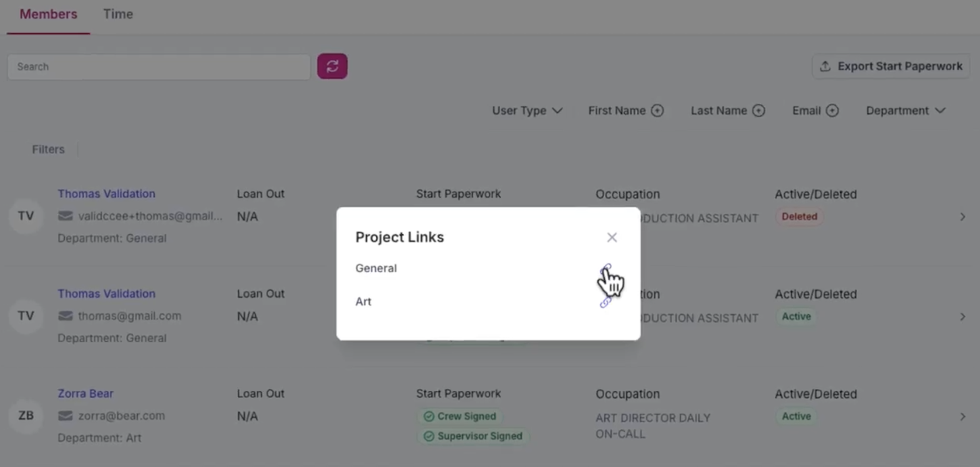The image size is (980, 467).
Task: Add a Last Name filter
Action: [759, 111]
